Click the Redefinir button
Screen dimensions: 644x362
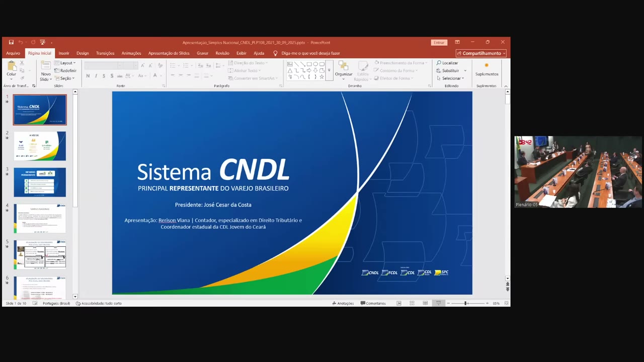coord(65,71)
